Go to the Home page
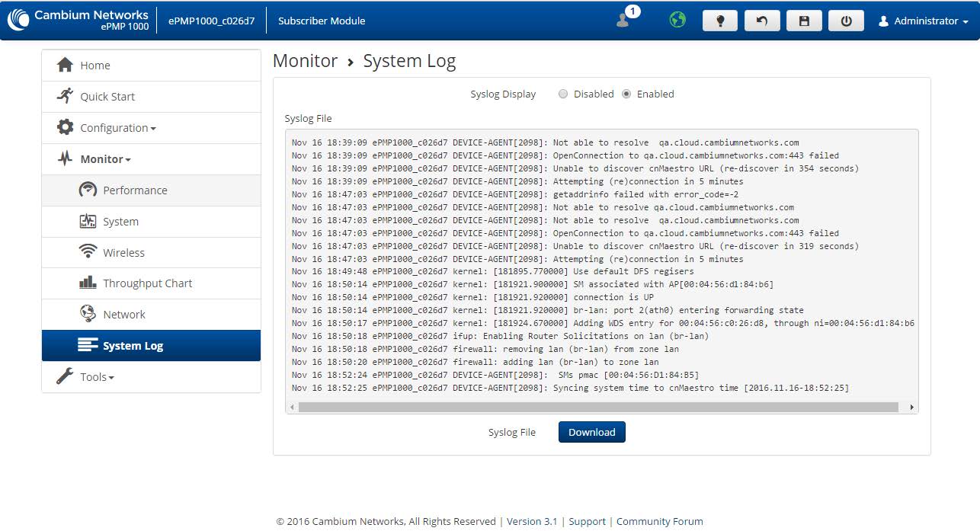The width and height of the screenshot is (980, 531). tap(151, 66)
